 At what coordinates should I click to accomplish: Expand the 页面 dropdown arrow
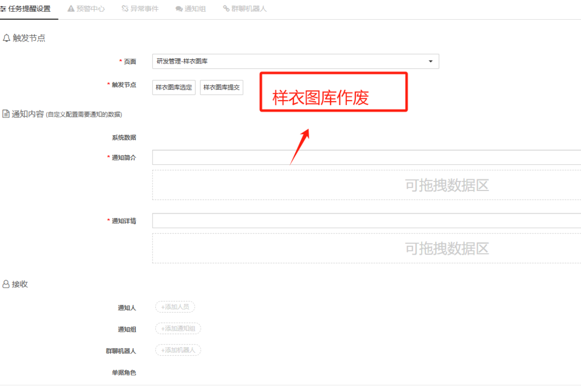pos(430,62)
